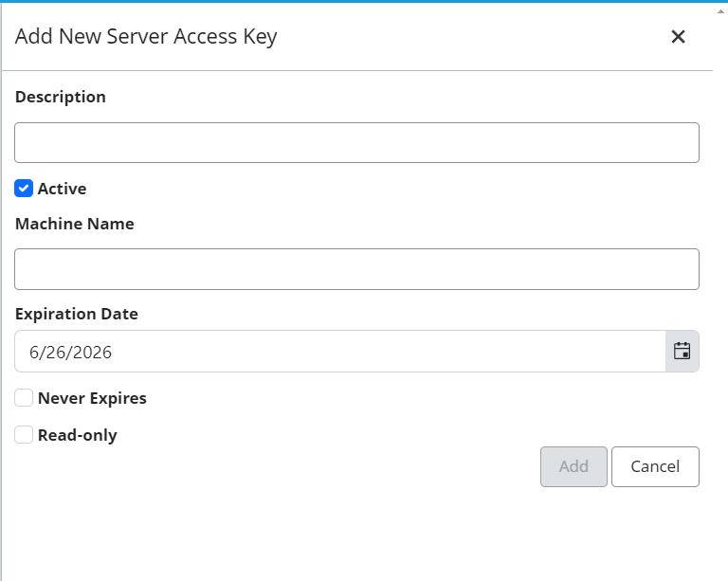Close the Add New Server Access Key dialog

click(x=678, y=37)
